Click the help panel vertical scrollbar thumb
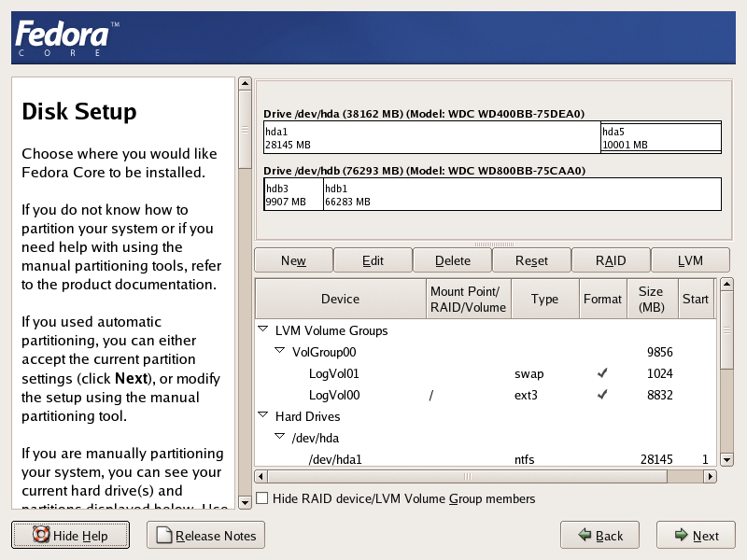This screenshot has width=747, height=560. tap(245, 130)
